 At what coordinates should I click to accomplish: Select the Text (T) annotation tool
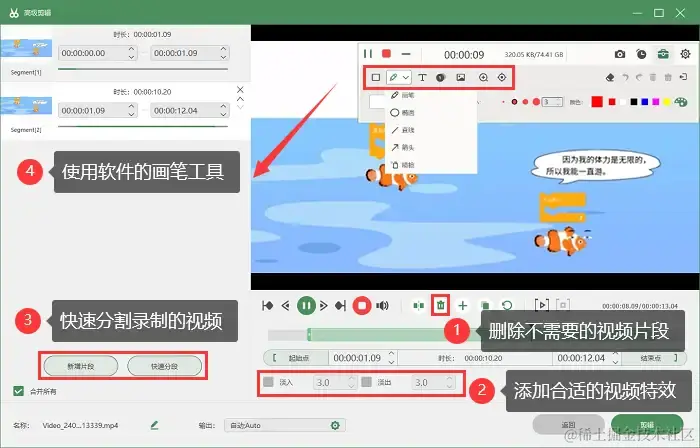tap(422, 78)
